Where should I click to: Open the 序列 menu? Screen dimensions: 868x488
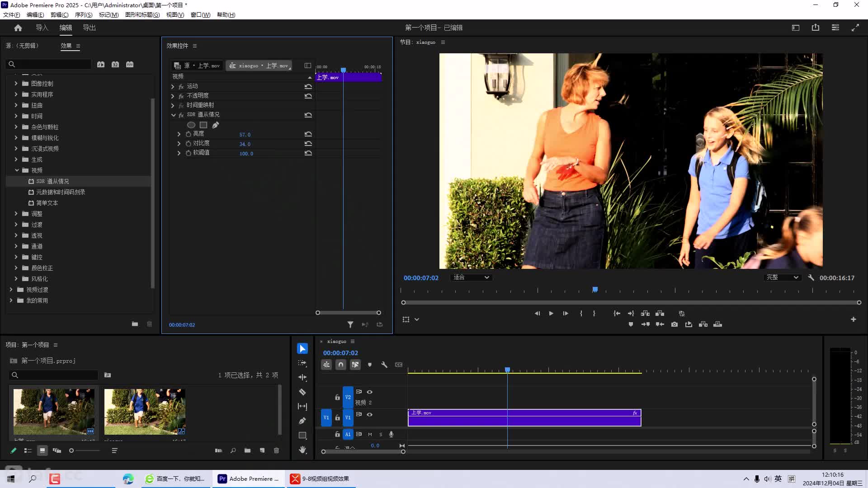tap(84, 15)
